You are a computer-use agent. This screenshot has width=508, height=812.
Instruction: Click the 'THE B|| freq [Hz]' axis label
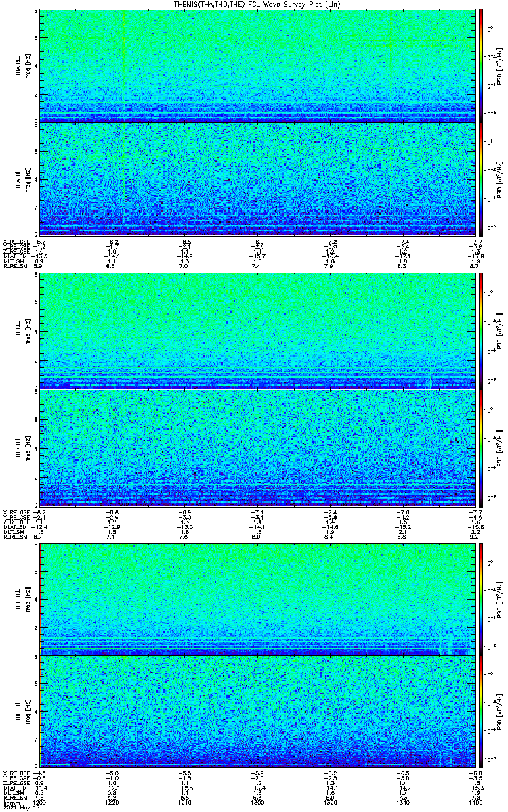pyautogui.click(x=22, y=712)
